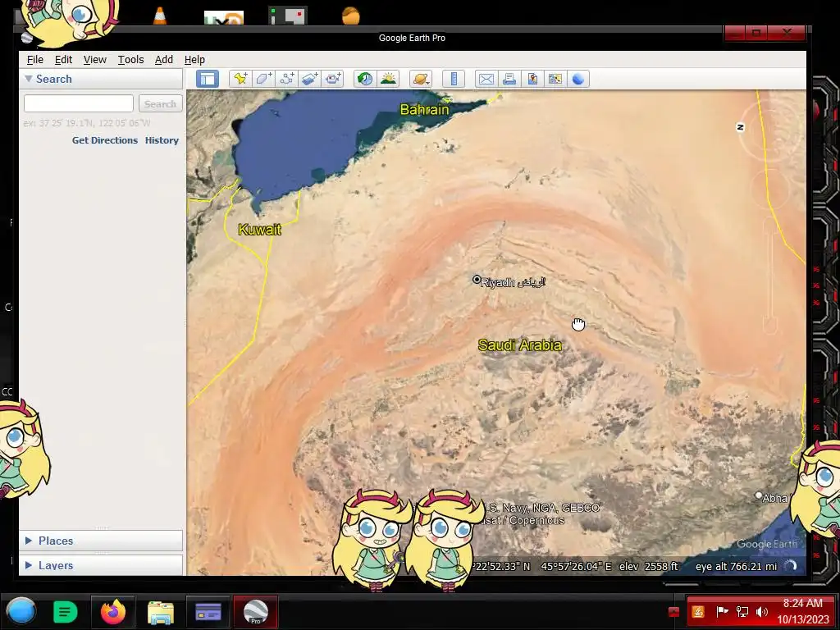840x630 pixels.
Task: Click the Start orb on the taskbar
Action: click(21, 611)
